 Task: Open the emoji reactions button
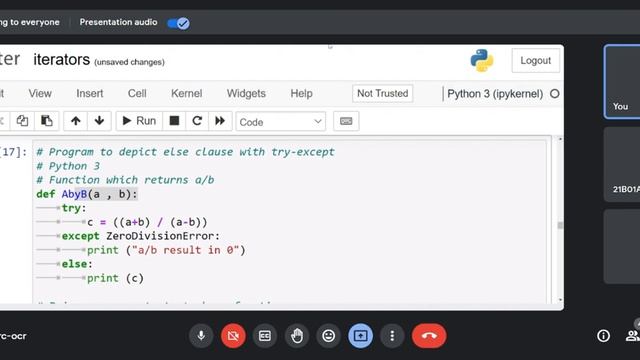click(x=329, y=336)
